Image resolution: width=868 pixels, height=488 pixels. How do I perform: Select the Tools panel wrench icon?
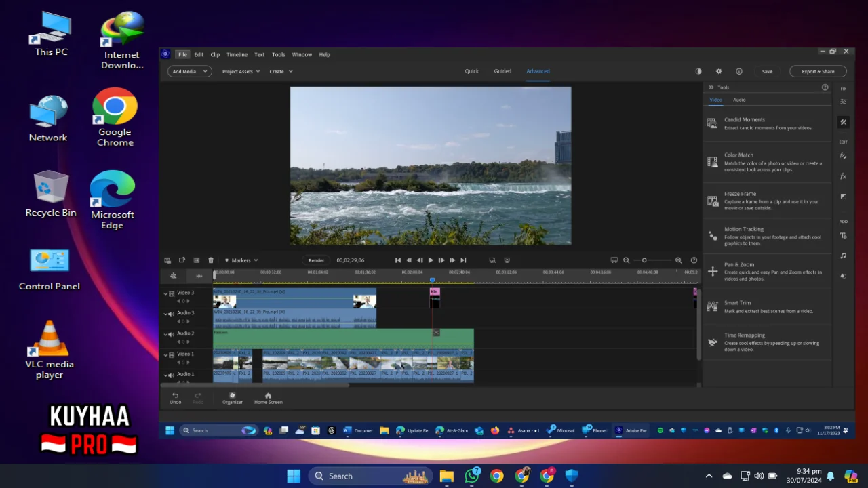(x=843, y=122)
